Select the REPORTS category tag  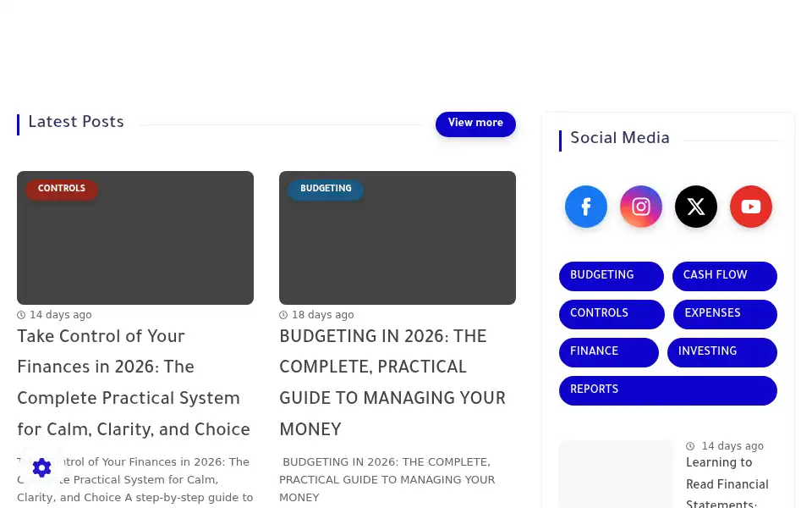pos(667,390)
